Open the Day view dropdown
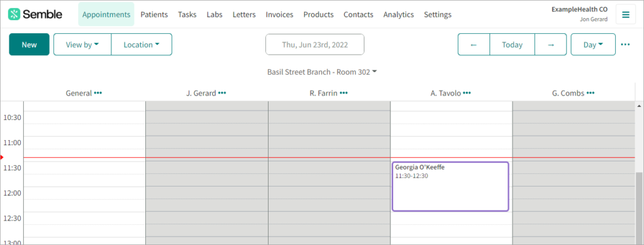The height and width of the screenshot is (245, 644). pos(593,45)
